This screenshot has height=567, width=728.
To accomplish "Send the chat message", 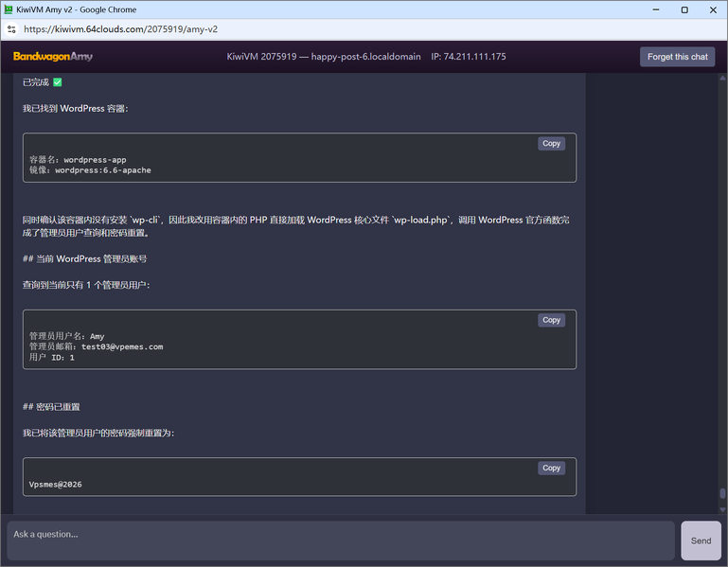I will [701, 540].
